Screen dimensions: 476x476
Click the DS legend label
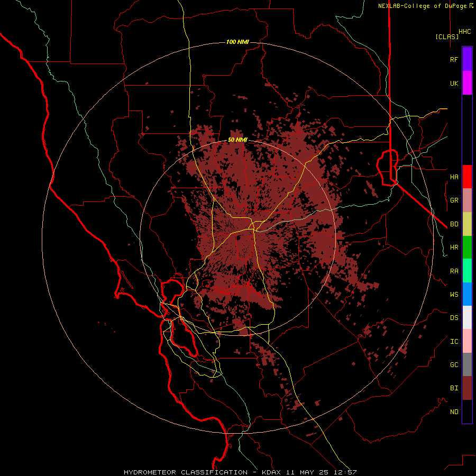click(454, 318)
